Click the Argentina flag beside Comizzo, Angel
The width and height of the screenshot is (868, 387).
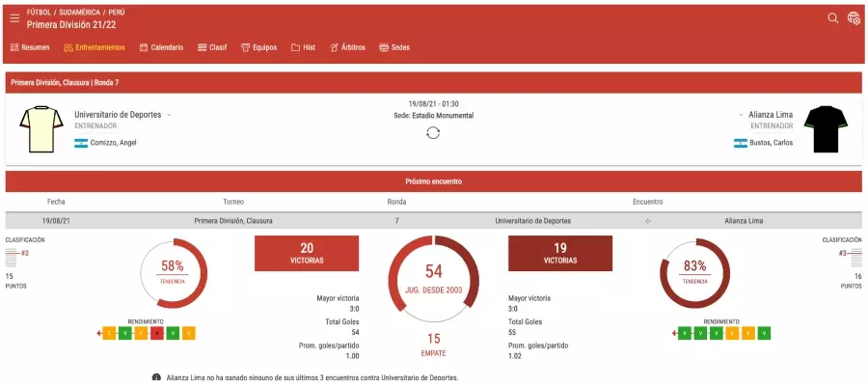81,143
